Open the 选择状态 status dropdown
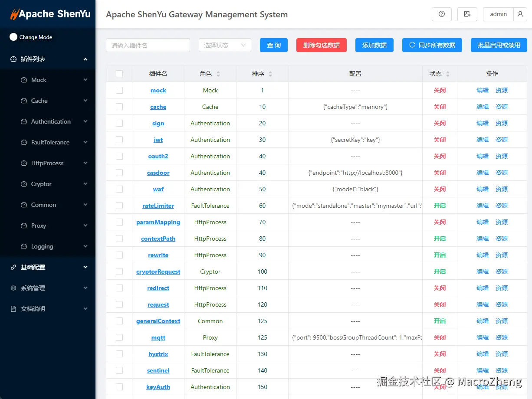The width and height of the screenshot is (532, 399). click(x=225, y=45)
